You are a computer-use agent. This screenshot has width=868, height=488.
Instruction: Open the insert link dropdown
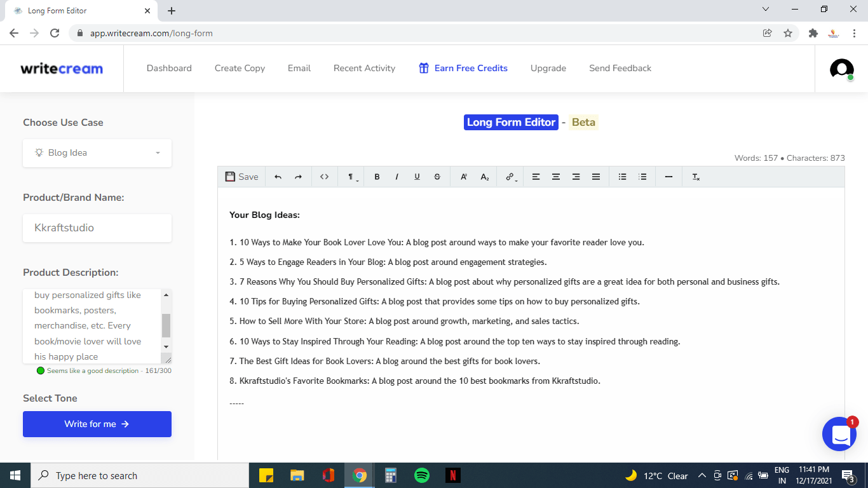511,177
